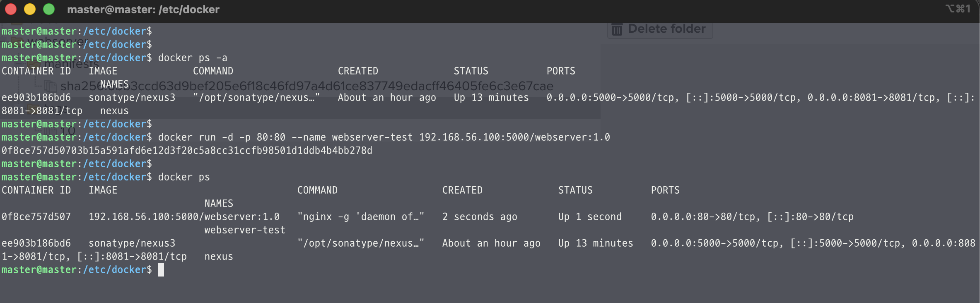Image resolution: width=980 pixels, height=303 pixels.
Task: Click the NAMES header of first table
Action: point(115,84)
